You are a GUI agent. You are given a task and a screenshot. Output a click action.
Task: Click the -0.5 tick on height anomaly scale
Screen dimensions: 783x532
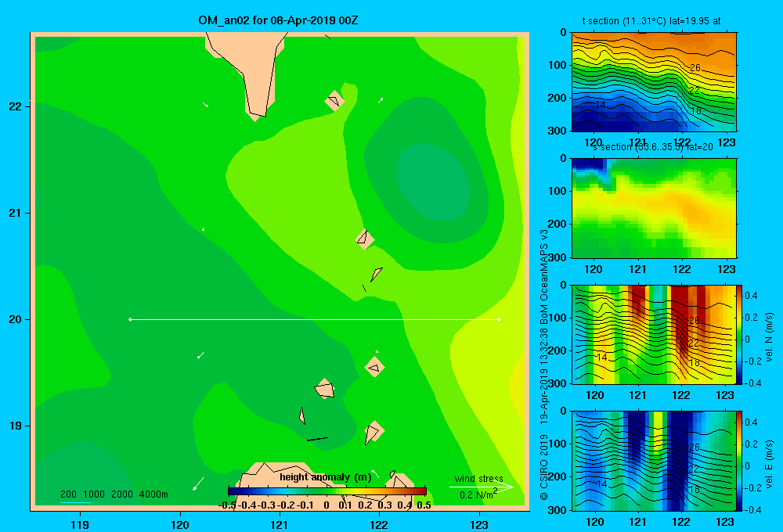point(228,505)
